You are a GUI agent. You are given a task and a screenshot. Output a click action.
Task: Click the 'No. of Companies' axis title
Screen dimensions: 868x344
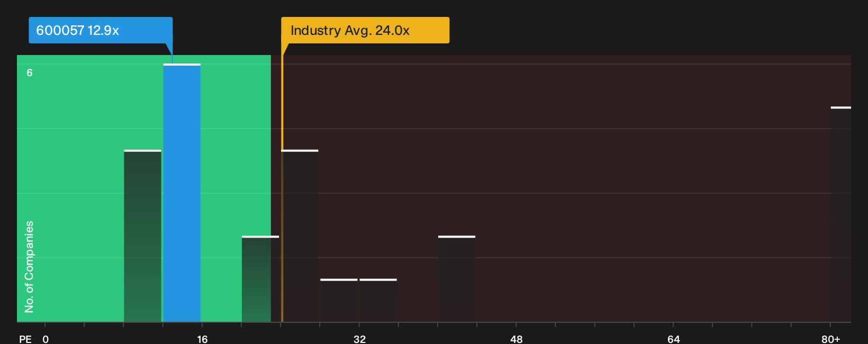(x=29, y=267)
